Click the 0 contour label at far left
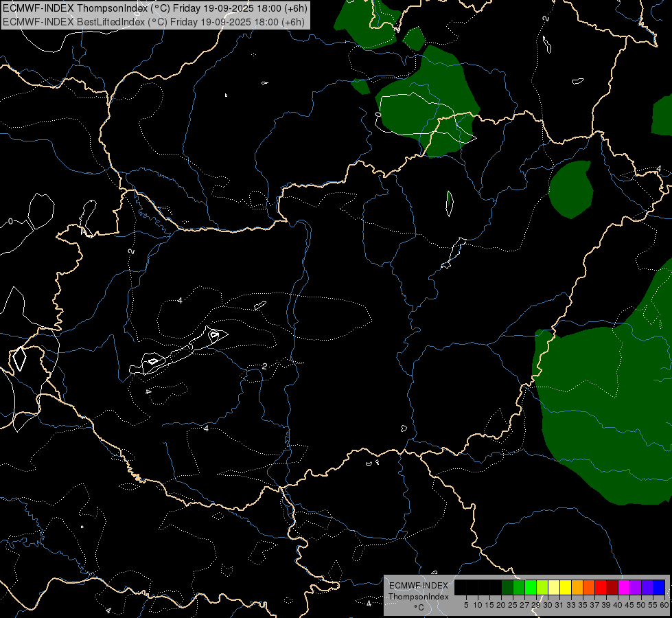The height and width of the screenshot is (618, 672). [x=11, y=221]
